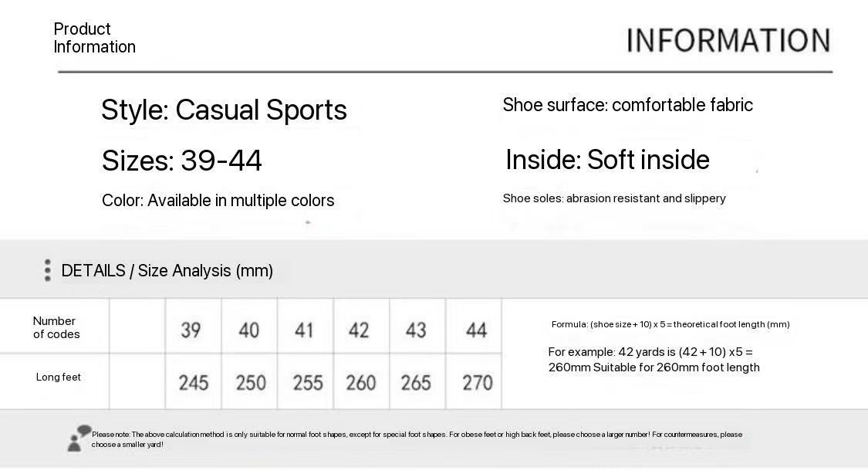Click the Sizes: 39-44 text
This screenshot has width=868, height=474.
point(181,161)
